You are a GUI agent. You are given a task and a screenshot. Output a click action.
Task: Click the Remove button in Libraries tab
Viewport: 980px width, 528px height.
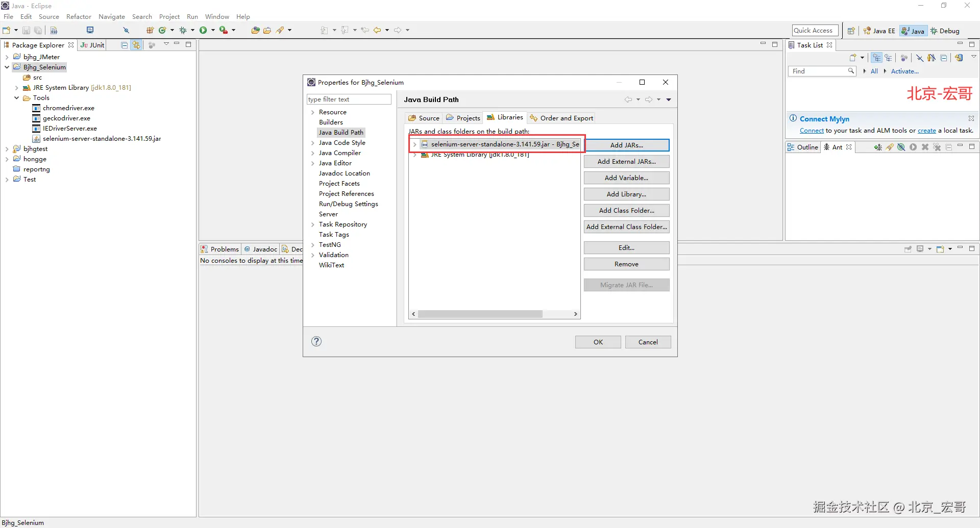coord(627,264)
